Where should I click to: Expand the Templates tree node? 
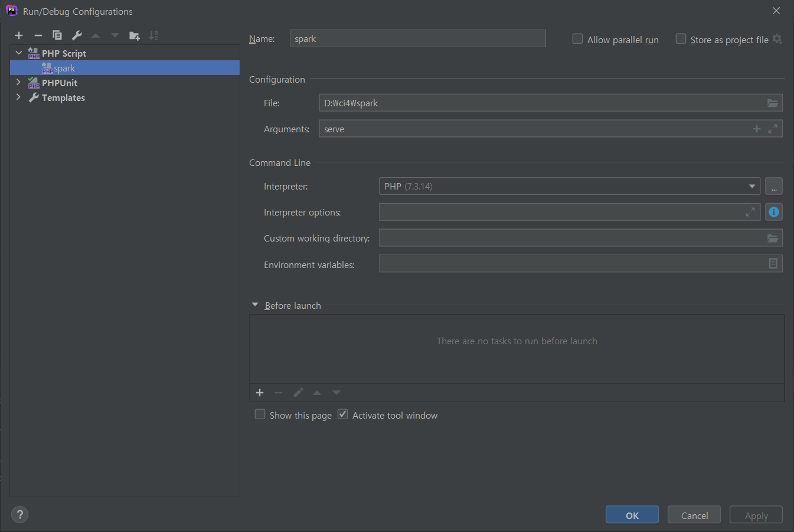coord(18,97)
